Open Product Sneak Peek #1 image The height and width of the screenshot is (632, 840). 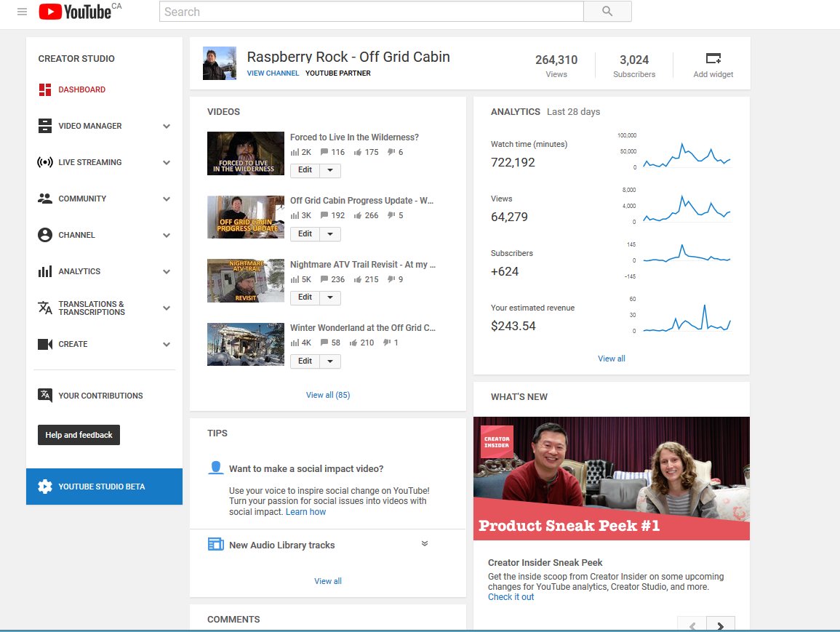(611, 479)
